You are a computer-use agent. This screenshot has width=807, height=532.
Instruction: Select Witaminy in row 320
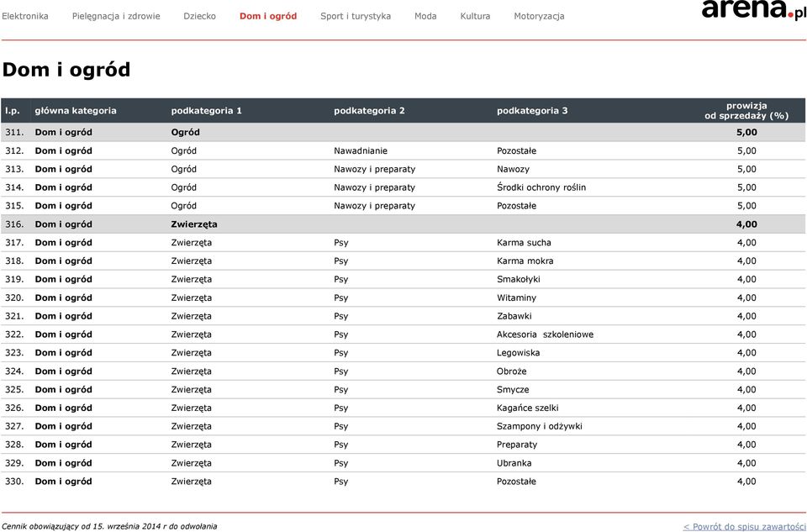(x=516, y=298)
